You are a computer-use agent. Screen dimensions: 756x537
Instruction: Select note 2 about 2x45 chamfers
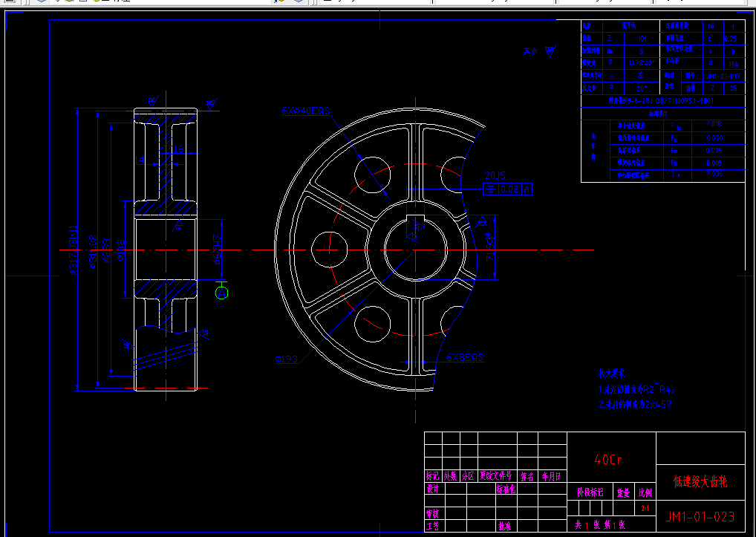click(x=634, y=405)
